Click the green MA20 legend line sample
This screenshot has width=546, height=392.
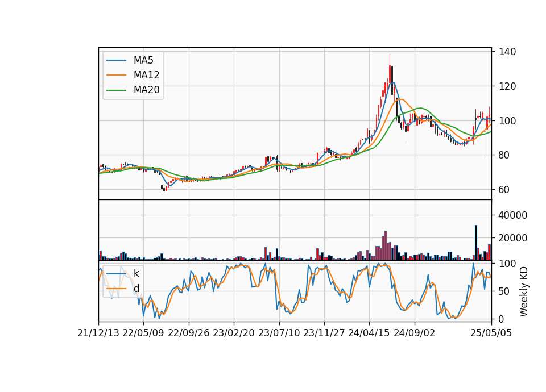[x=116, y=90]
